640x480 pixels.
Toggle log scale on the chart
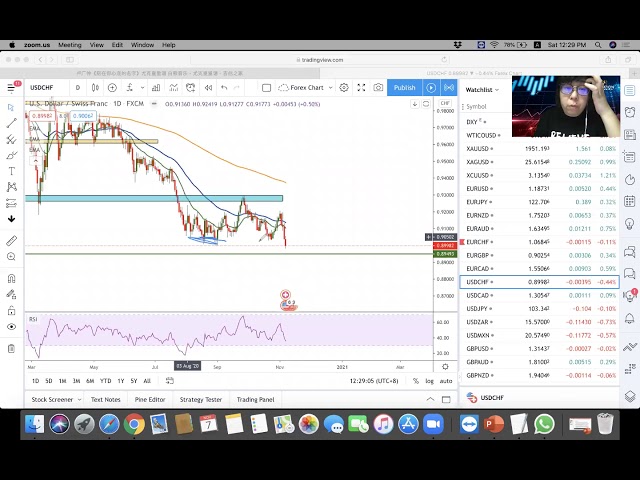pos(429,381)
